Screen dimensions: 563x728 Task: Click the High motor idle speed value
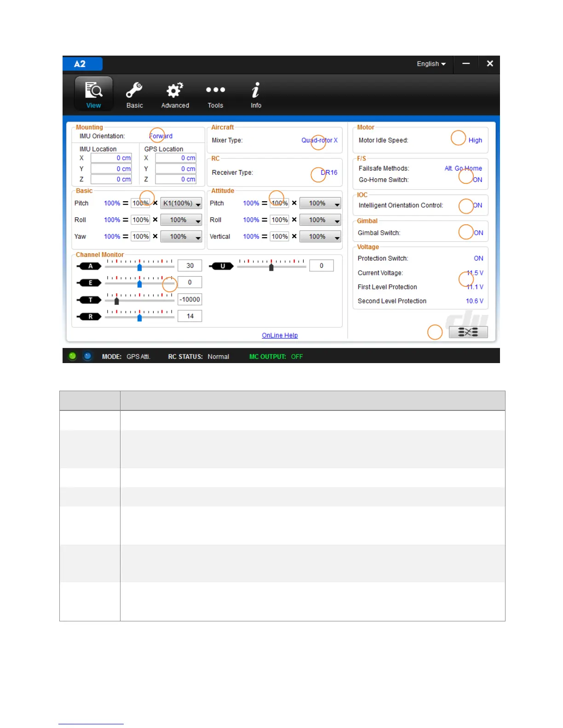click(475, 140)
